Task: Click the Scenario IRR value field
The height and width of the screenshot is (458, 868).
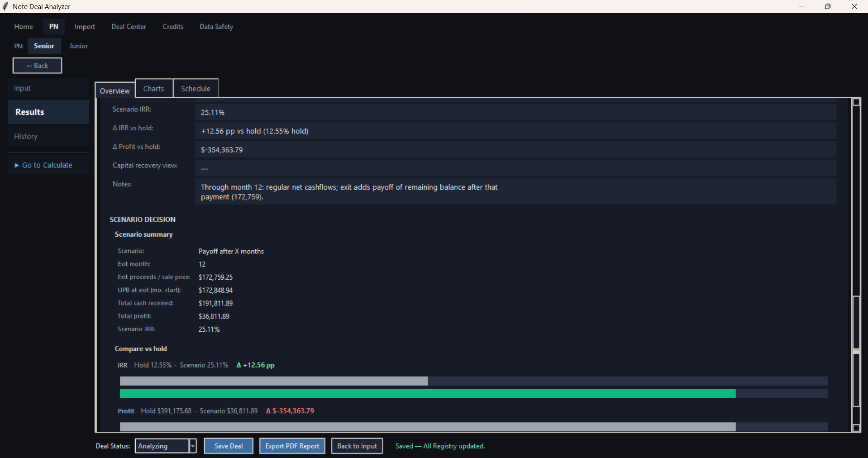Action: (x=515, y=112)
